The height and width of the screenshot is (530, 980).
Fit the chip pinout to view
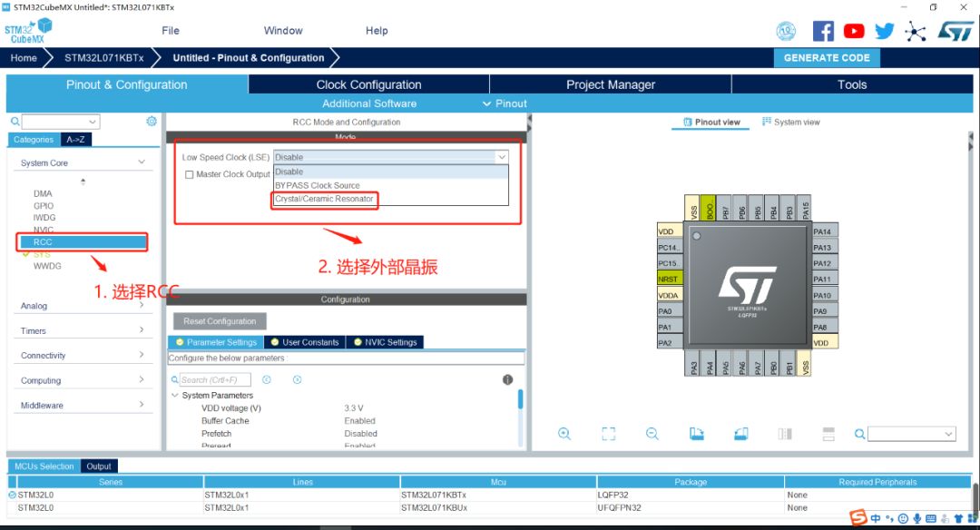(609, 434)
